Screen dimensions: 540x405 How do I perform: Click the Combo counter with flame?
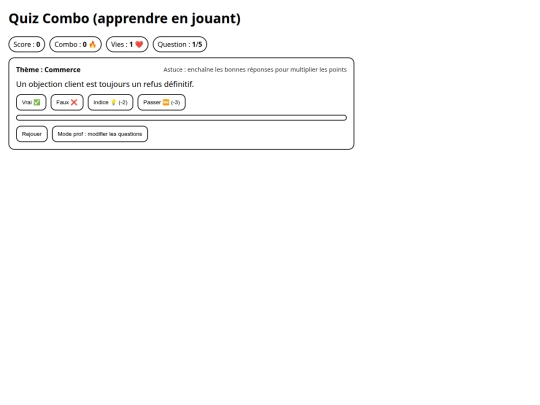(x=75, y=44)
